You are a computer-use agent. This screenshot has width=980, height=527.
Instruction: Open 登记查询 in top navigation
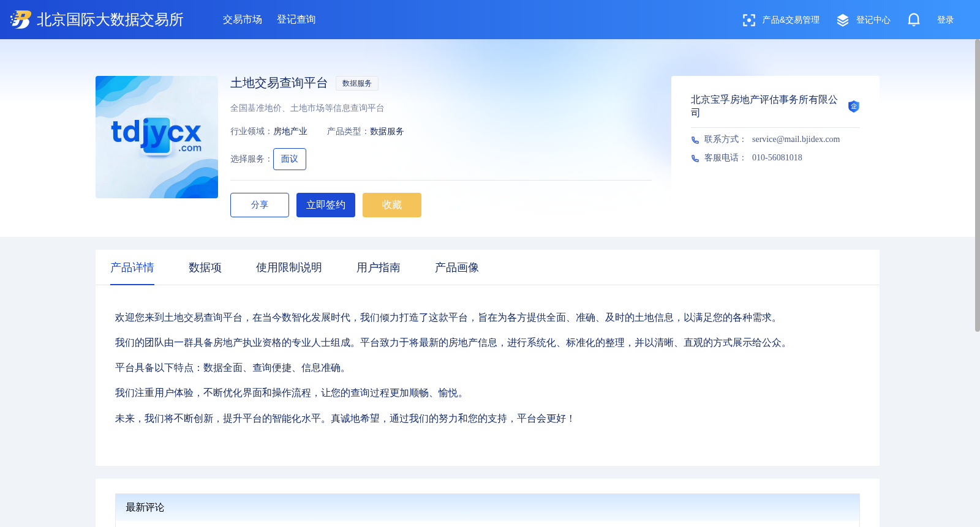pyautogui.click(x=296, y=20)
